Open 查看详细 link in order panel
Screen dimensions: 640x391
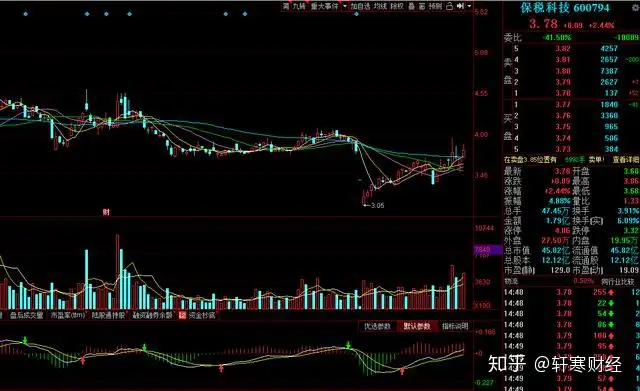tap(626, 160)
